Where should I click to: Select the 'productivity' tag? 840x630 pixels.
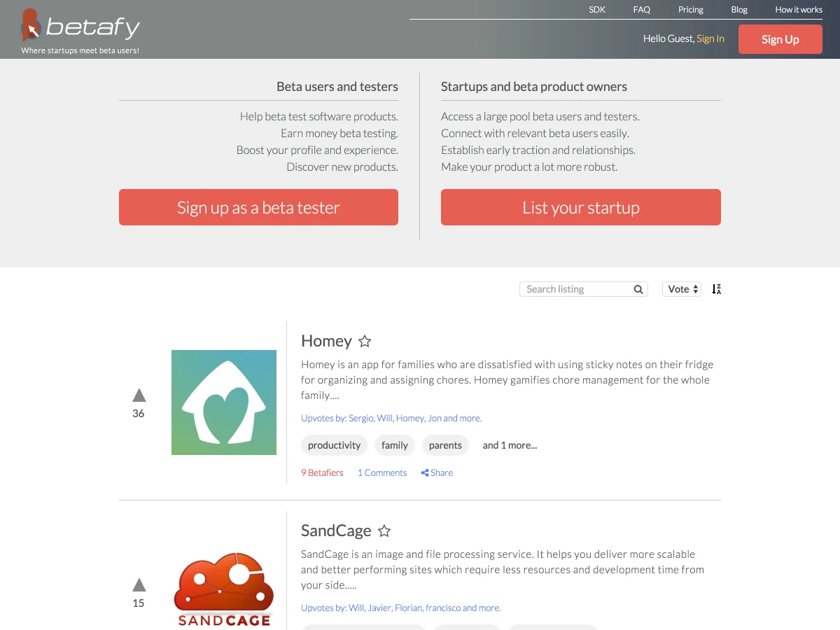click(x=335, y=445)
